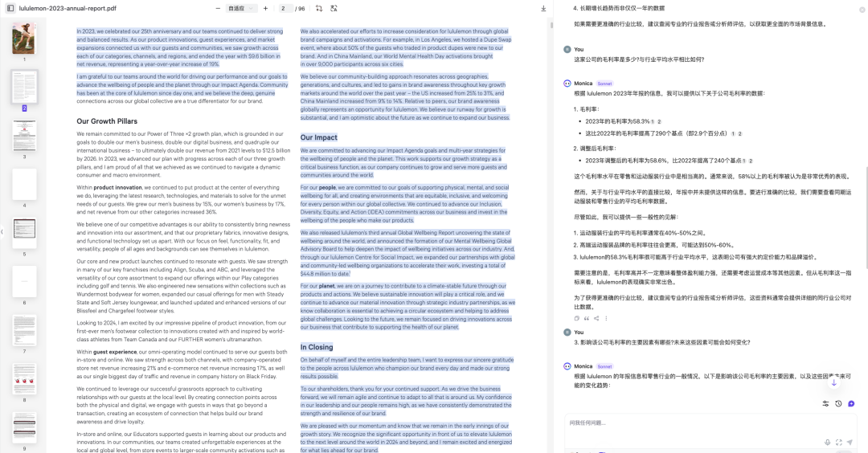
Task: Click the "In Closing" heading
Action: (x=317, y=347)
